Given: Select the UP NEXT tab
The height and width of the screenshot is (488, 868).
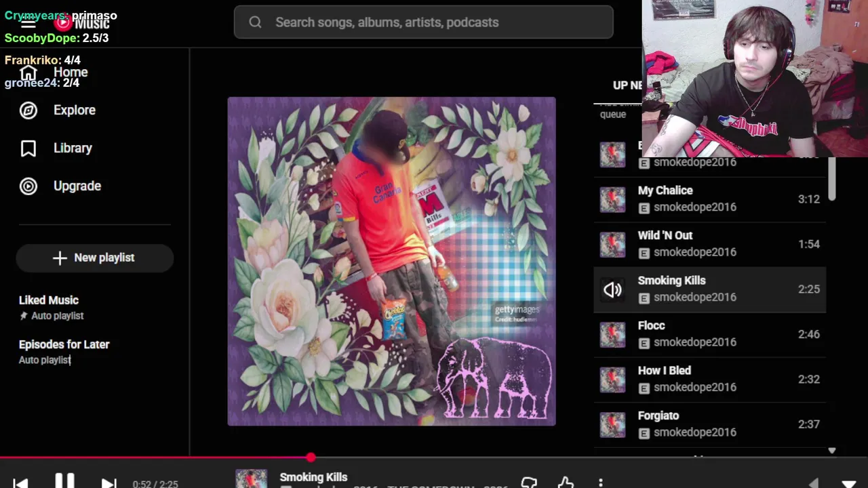Looking at the screenshot, I should coord(627,85).
